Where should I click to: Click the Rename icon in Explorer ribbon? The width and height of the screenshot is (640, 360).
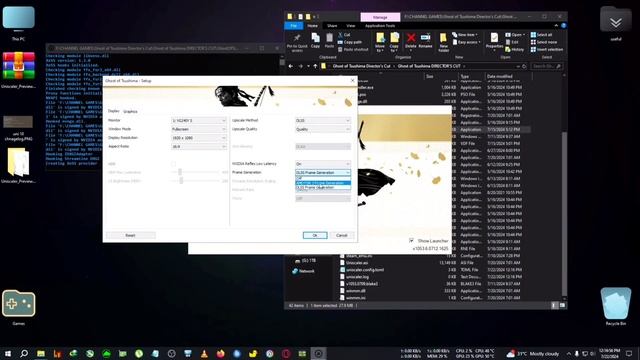[425, 41]
